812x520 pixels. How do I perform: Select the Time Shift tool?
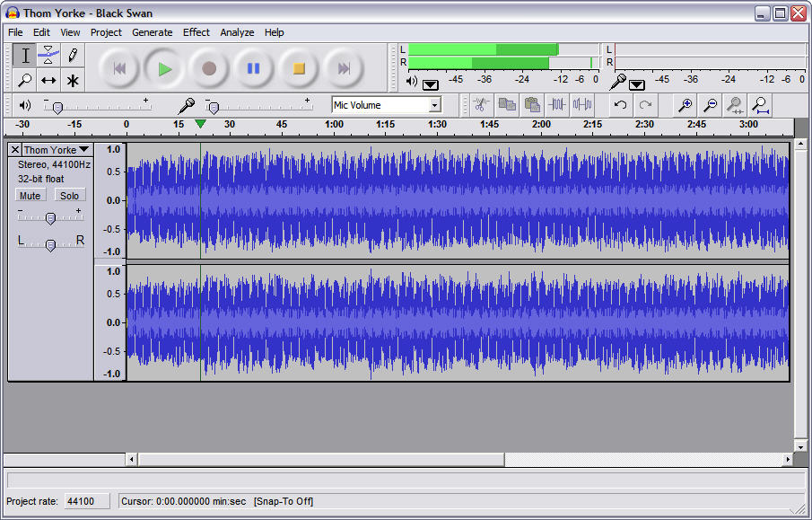[48, 80]
